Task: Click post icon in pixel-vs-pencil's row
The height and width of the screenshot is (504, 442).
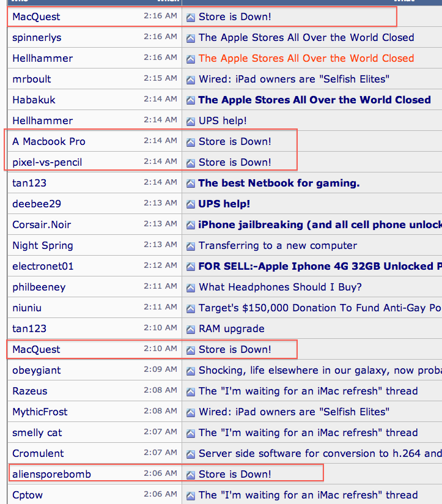Action: coord(191,163)
